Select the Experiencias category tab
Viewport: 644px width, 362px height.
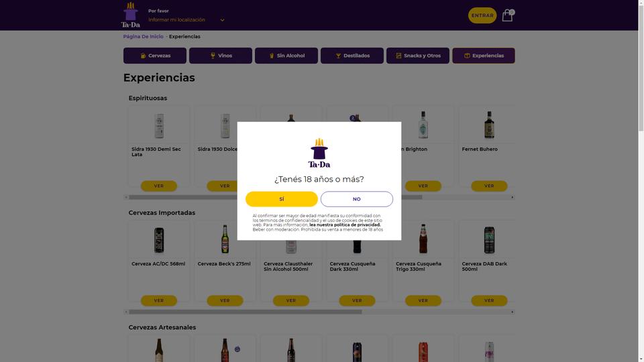click(x=484, y=56)
